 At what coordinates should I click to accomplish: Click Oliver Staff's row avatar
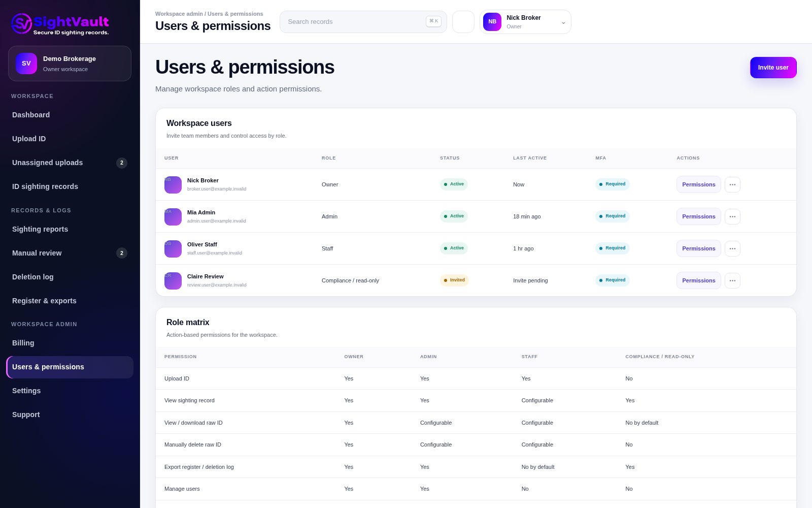point(173,249)
